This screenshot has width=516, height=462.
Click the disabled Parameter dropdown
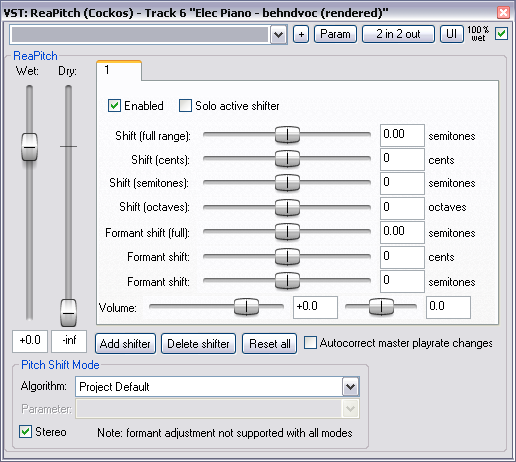tap(217, 409)
